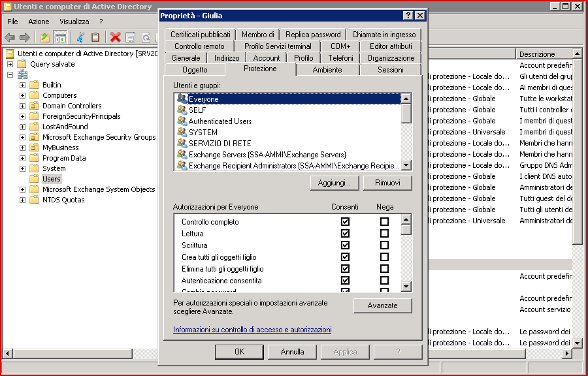Click the Query salvate folder icon
This screenshot has width=588, height=376.
click(x=22, y=64)
